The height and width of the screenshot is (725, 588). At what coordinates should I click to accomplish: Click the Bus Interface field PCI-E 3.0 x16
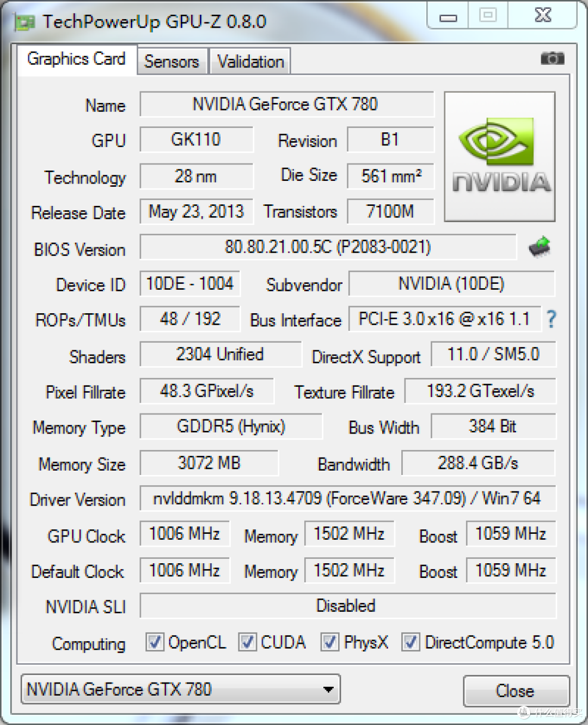444,319
